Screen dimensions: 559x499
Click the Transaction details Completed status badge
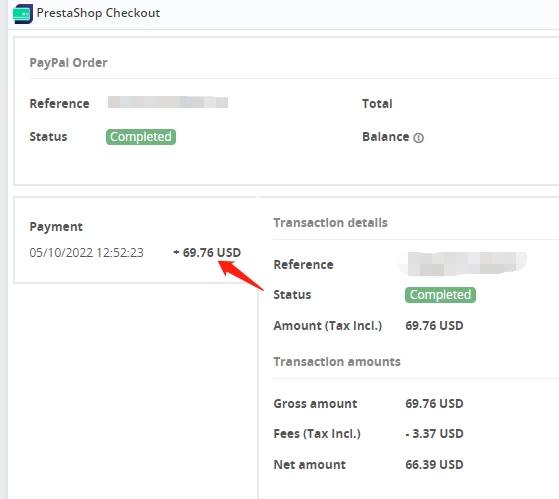click(440, 295)
